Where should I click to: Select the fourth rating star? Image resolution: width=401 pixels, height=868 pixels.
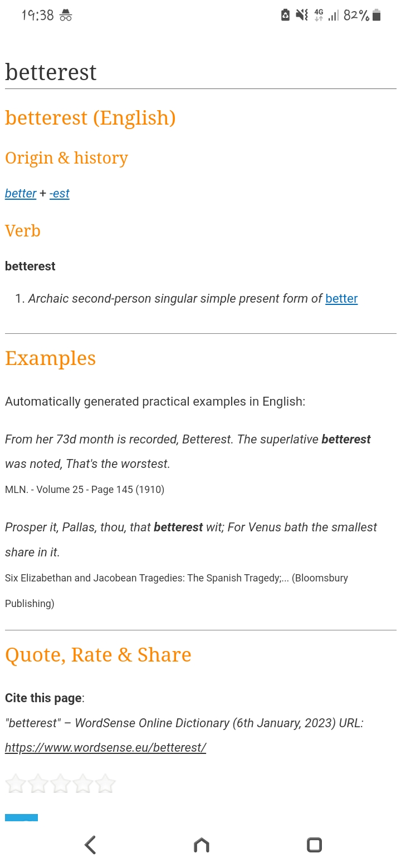pyautogui.click(x=82, y=784)
